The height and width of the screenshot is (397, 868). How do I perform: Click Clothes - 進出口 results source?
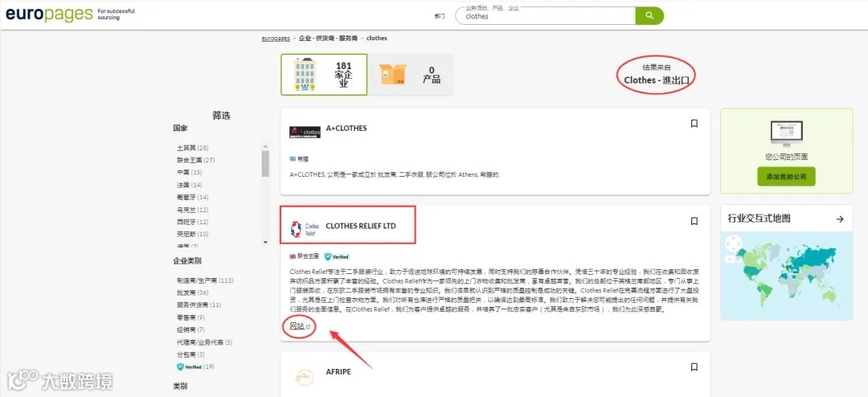click(x=658, y=80)
